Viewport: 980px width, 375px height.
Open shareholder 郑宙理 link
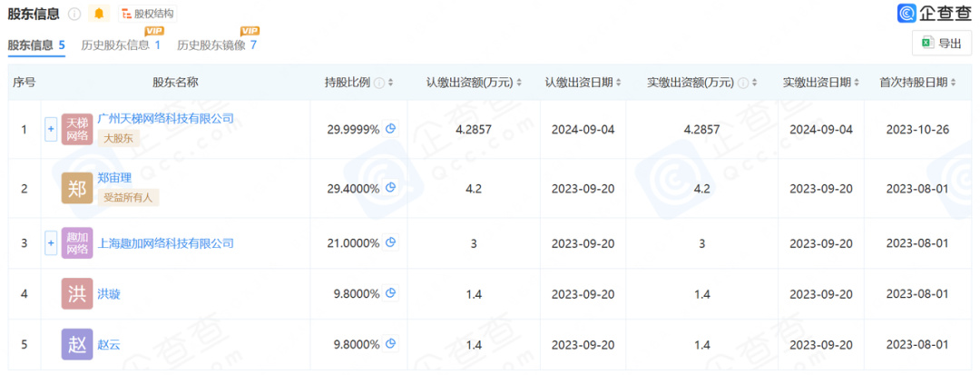[114, 178]
